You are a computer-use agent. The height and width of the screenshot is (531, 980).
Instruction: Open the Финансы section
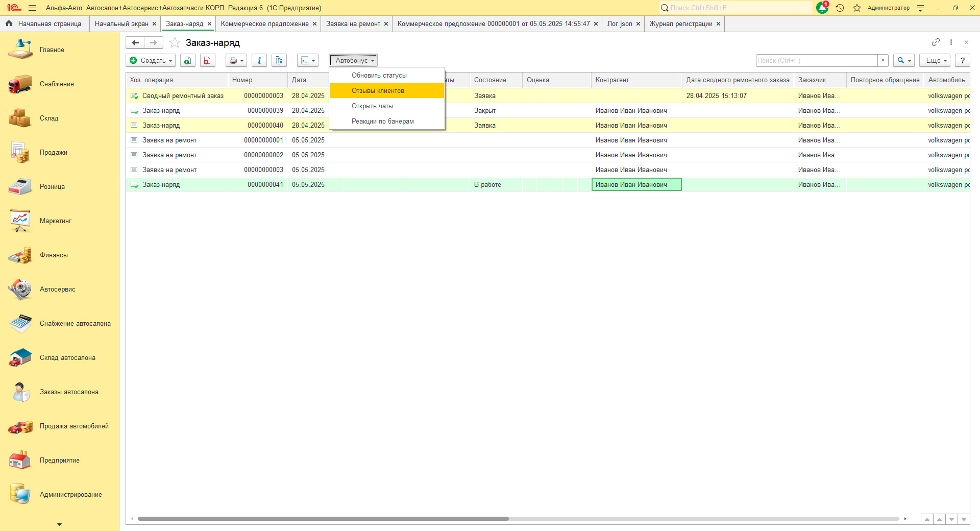54,255
